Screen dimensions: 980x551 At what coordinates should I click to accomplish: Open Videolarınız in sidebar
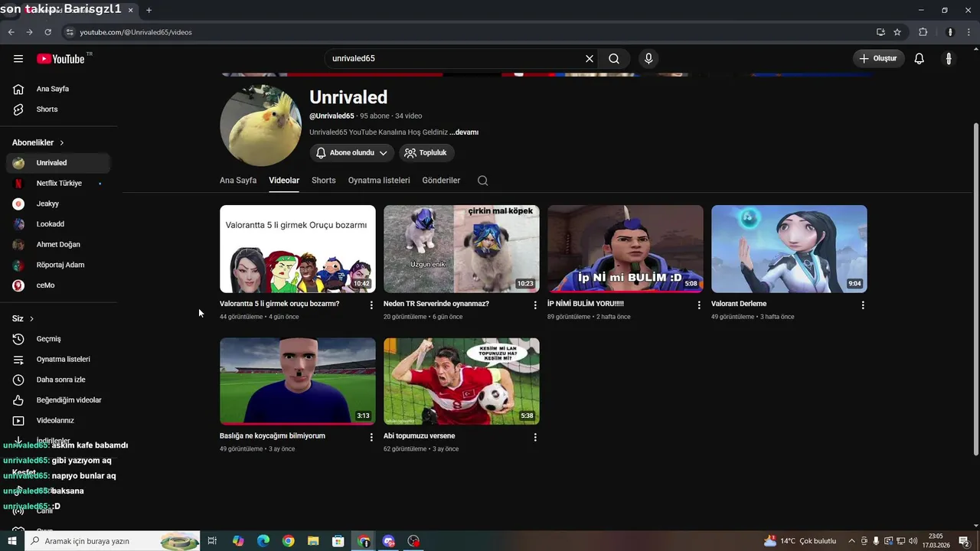pyautogui.click(x=58, y=421)
